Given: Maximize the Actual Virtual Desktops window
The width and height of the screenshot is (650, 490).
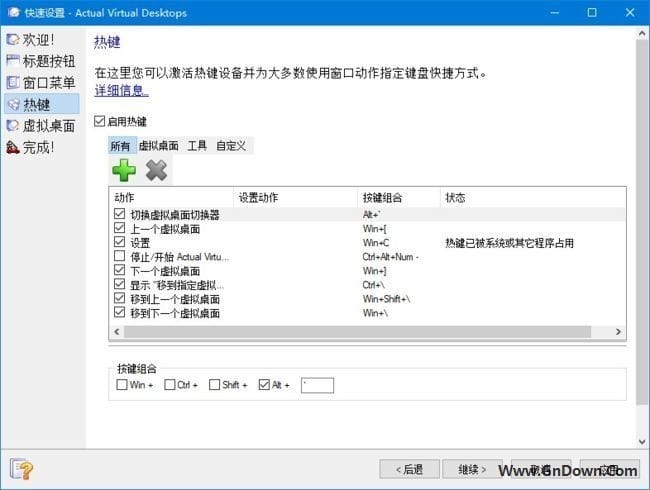Looking at the screenshot, I should click(592, 12).
